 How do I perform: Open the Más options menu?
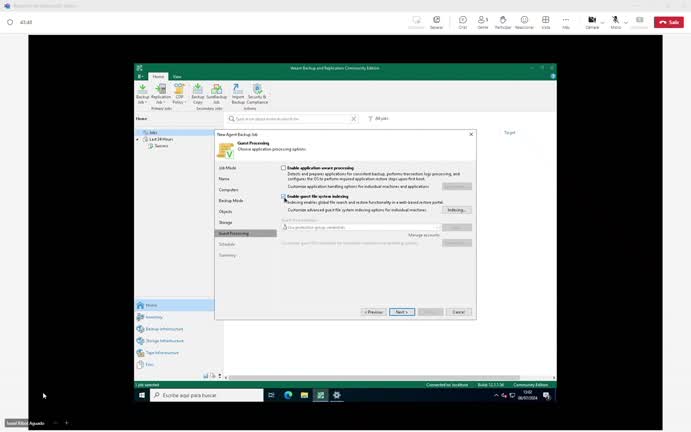tap(565, 22)
